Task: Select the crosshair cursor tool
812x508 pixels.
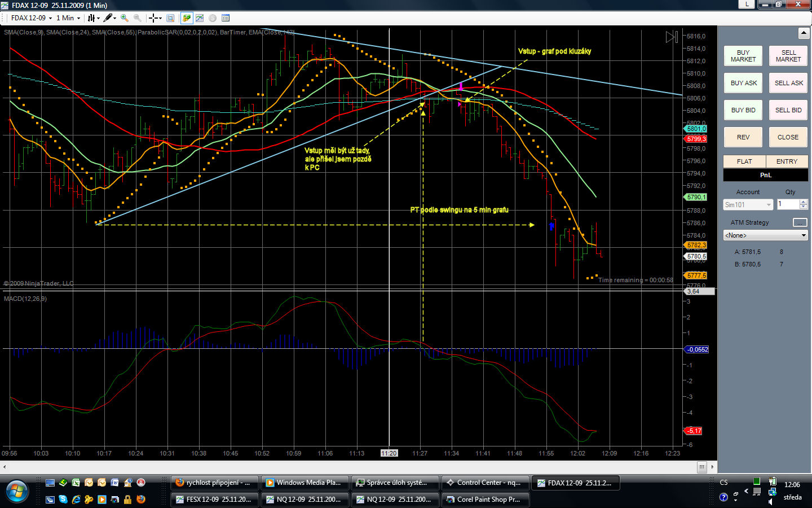Action: (x=153, y=18)
